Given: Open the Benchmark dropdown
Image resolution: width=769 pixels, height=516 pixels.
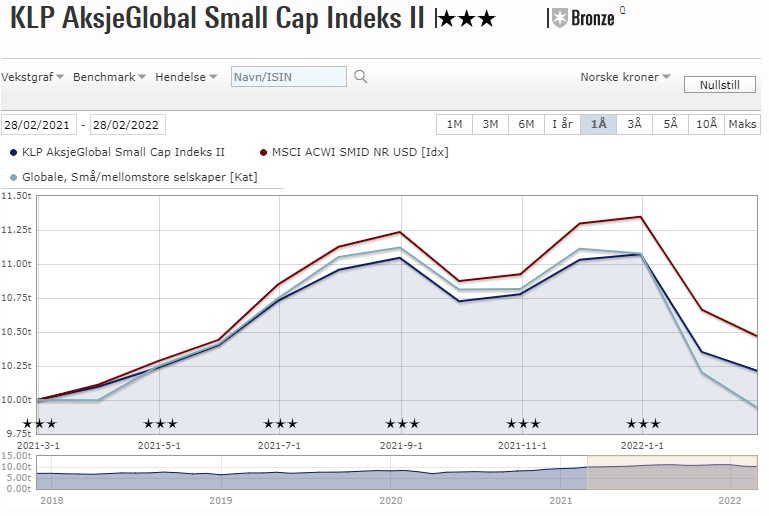Looking at the screenshot, I should tap(109, 77).
